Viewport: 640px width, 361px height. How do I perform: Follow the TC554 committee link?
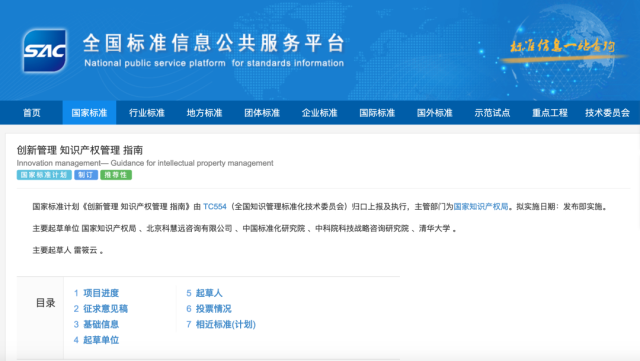click(214, 207)
